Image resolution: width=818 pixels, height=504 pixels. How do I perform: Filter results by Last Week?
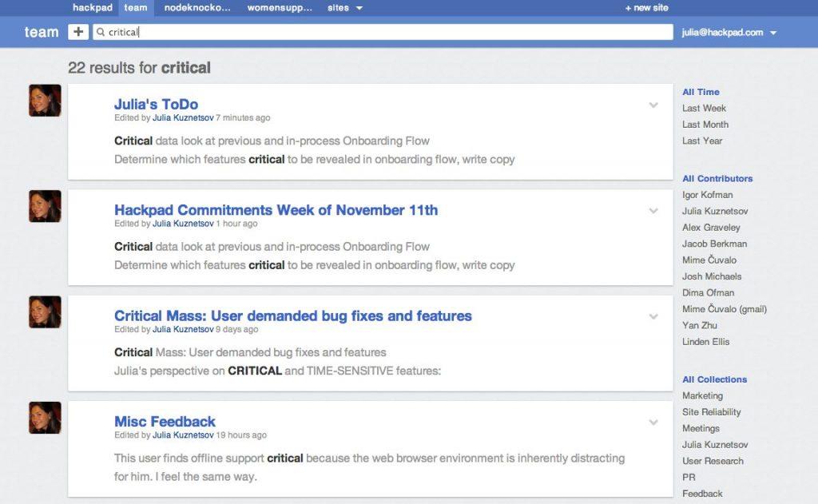tap(704, 109)
